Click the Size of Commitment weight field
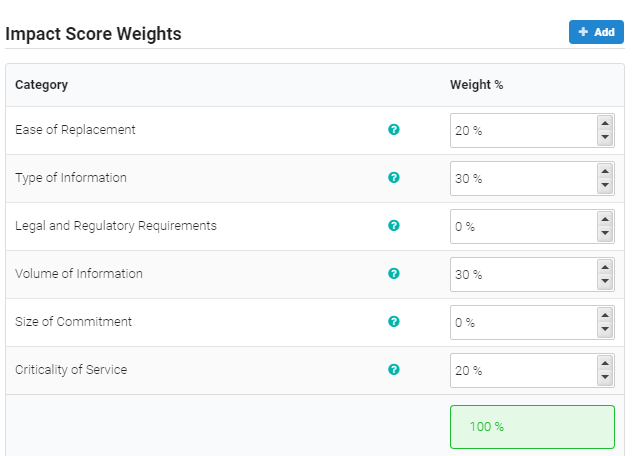Screen dimensions: 637x456 524,322
